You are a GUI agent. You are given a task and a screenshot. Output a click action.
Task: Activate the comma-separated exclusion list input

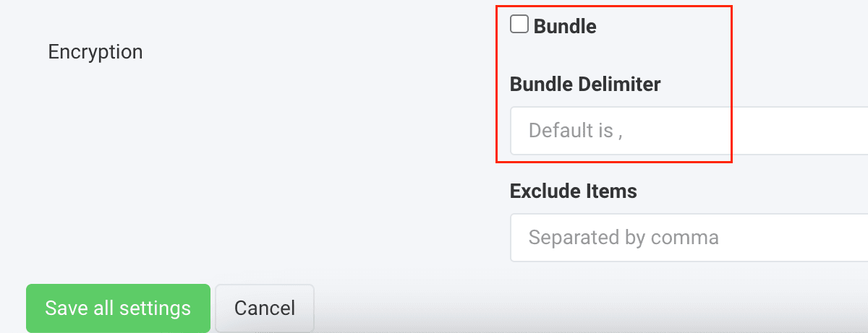(687, 237)
